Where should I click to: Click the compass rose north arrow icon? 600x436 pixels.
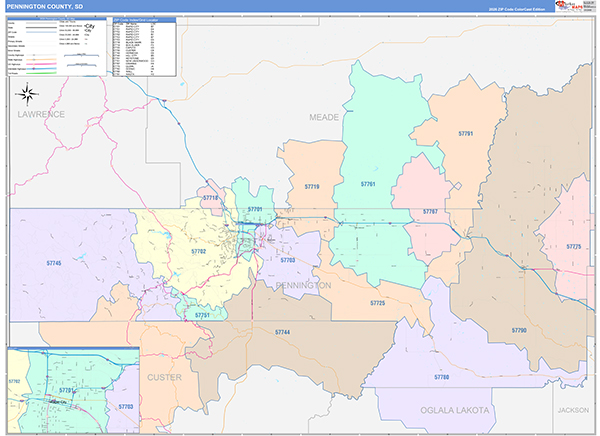(27, 94)
